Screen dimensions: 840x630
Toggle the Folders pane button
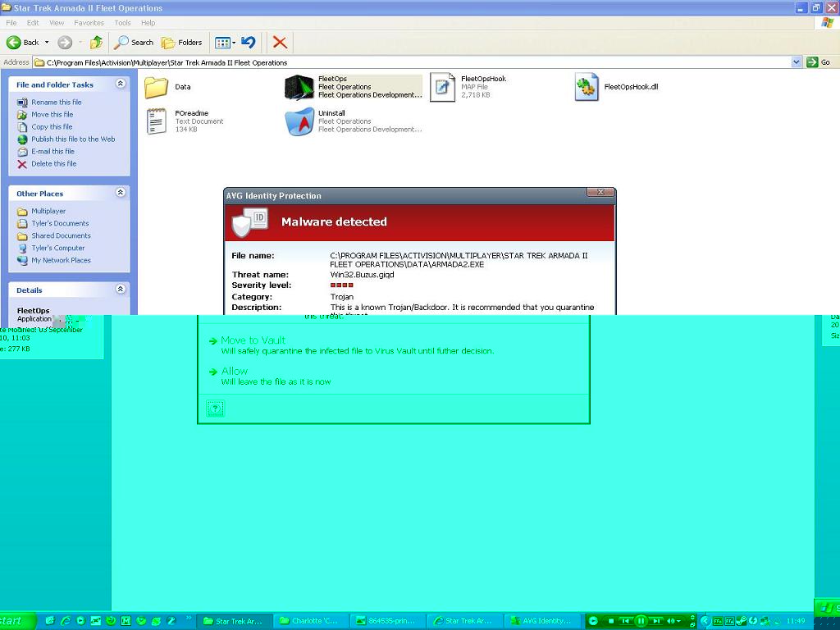(181, 43)
